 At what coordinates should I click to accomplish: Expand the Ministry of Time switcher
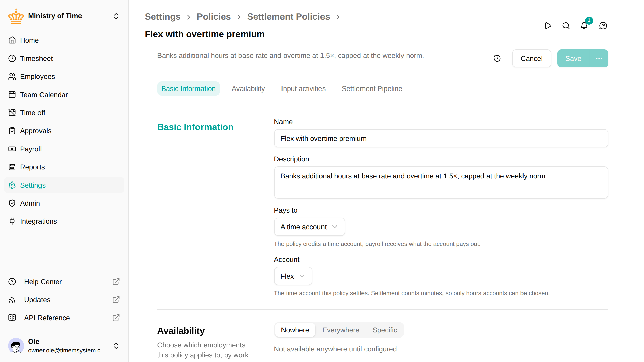(x=116, y=16)
